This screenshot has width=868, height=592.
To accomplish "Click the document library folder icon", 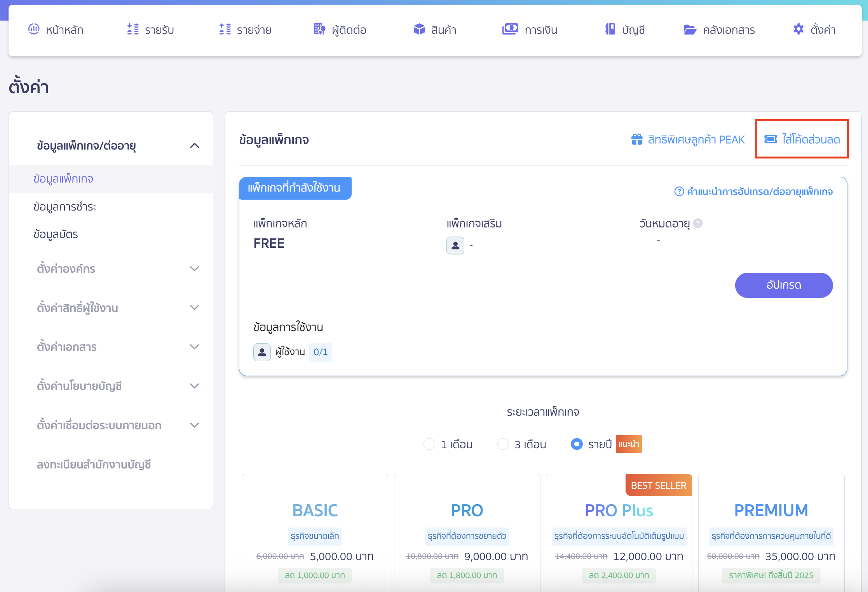I will pyautogui.click(x=690, y=30).
